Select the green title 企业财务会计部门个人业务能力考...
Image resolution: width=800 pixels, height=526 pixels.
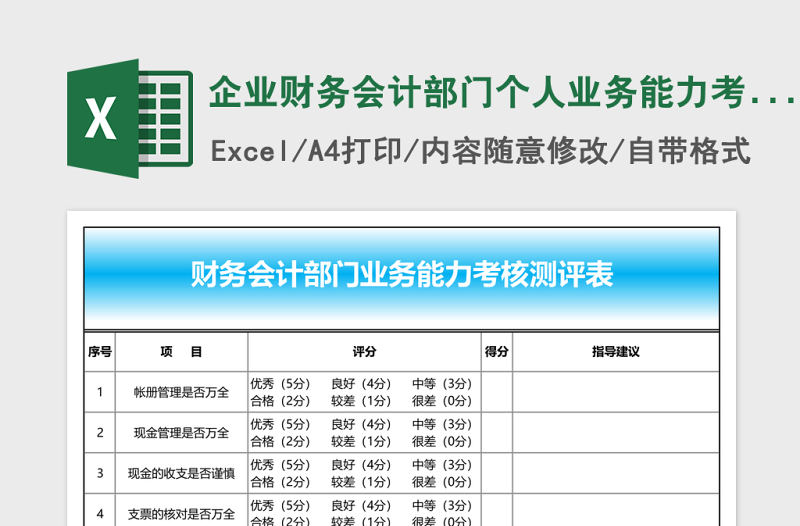coord(503,92)
